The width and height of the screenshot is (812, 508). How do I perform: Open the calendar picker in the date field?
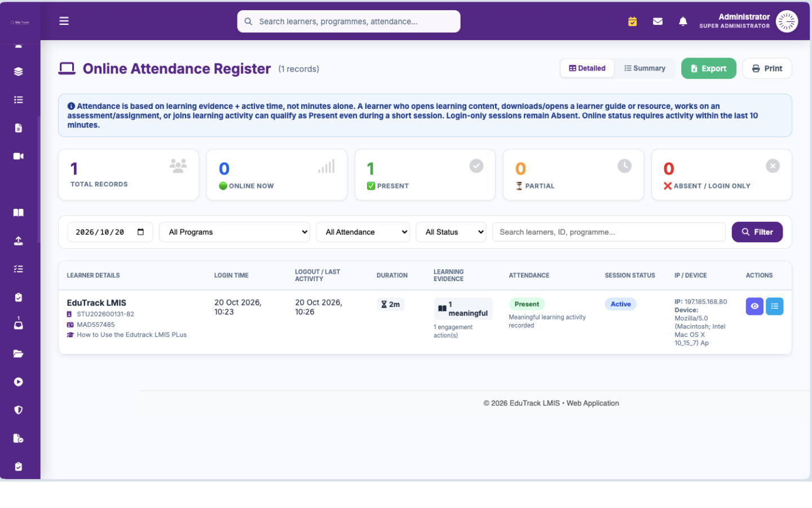(x=141, y=232)
